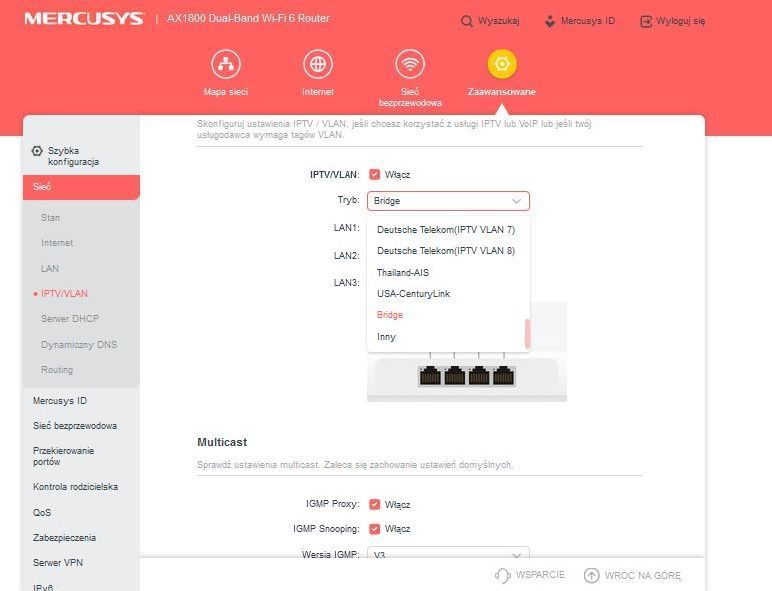Open Serwer VPN in the sidebar

pyautogui.click(x=58, y=562)
